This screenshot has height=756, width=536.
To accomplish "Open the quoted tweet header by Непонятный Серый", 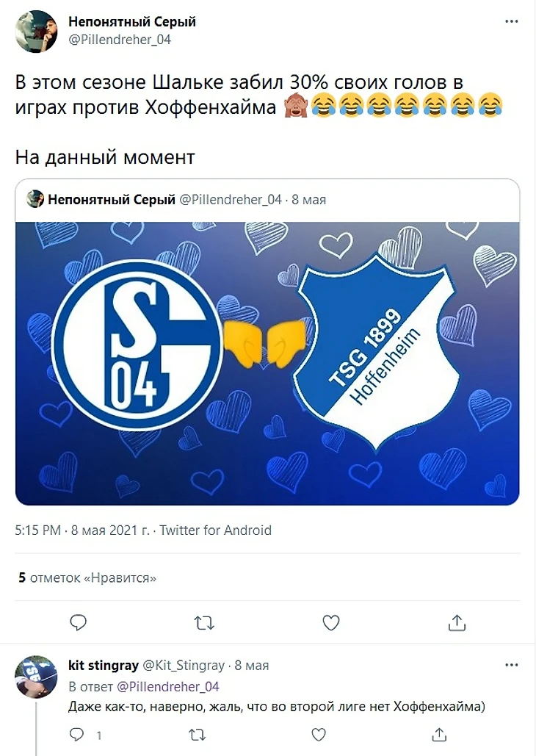I will 112,199.
